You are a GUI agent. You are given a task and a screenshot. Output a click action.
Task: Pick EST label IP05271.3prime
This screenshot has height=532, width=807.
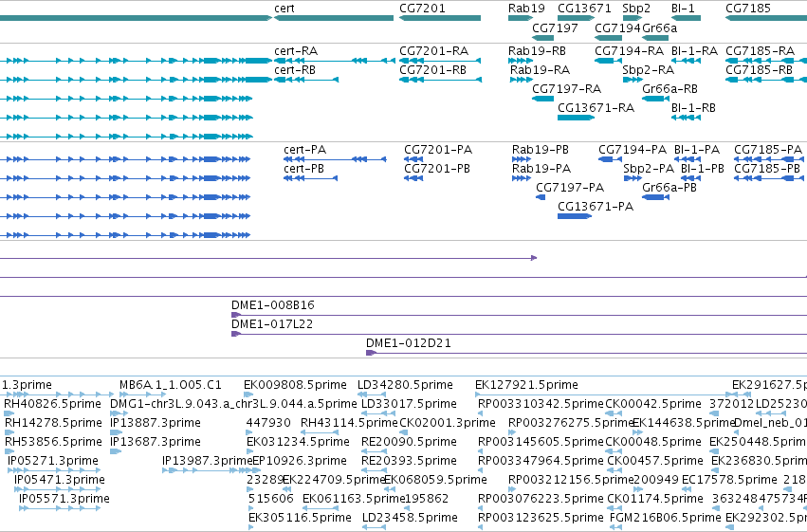(53, 461)
